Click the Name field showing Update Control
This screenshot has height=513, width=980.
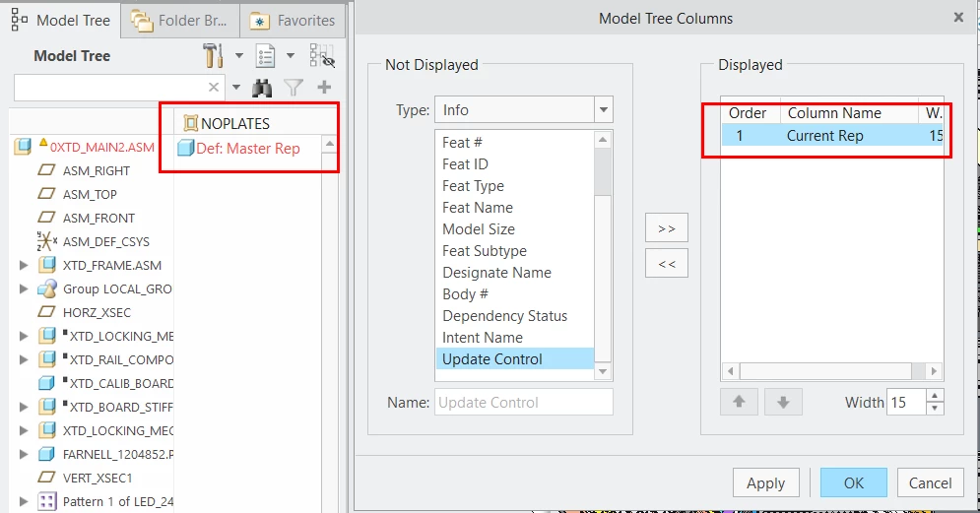(524, 403)
